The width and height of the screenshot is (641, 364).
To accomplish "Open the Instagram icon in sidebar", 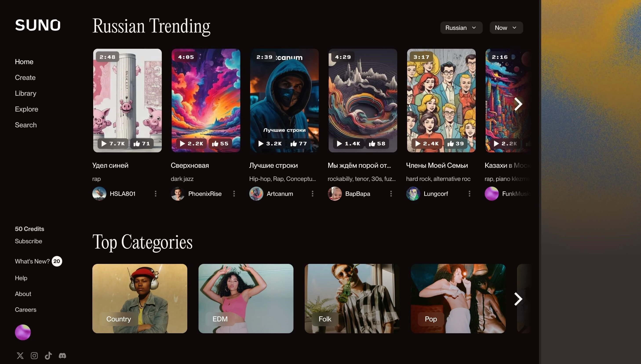I will pos(34,355).
